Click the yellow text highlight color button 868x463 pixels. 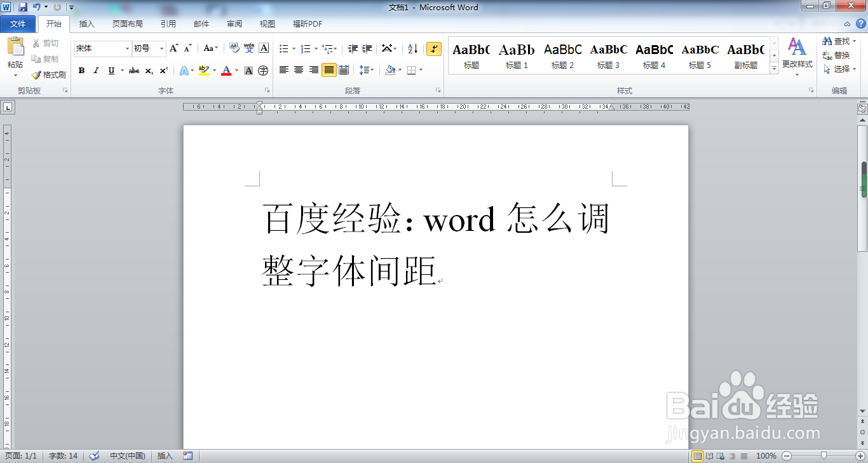[203, 71]
